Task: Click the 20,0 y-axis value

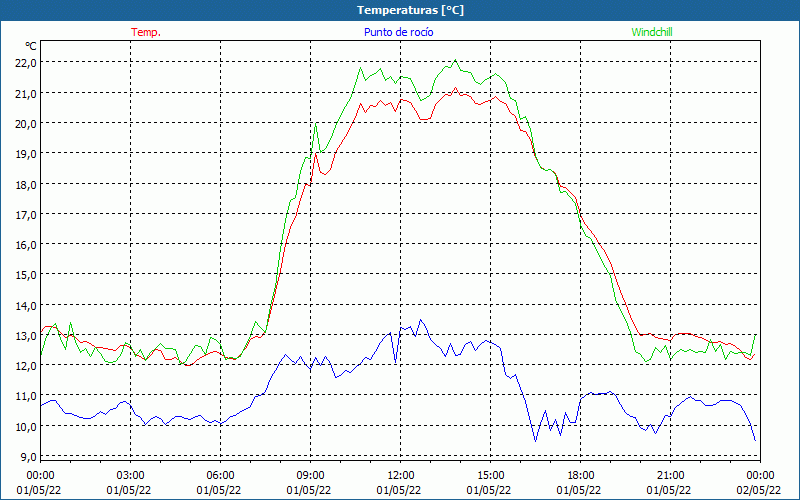Action: coord(27,123)
